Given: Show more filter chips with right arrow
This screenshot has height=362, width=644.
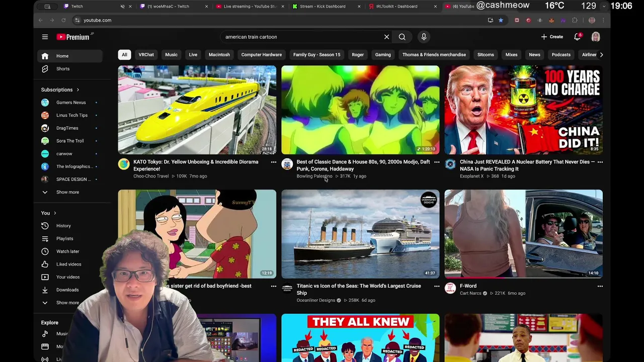Looking at the screenshot, I should point(601,55).
